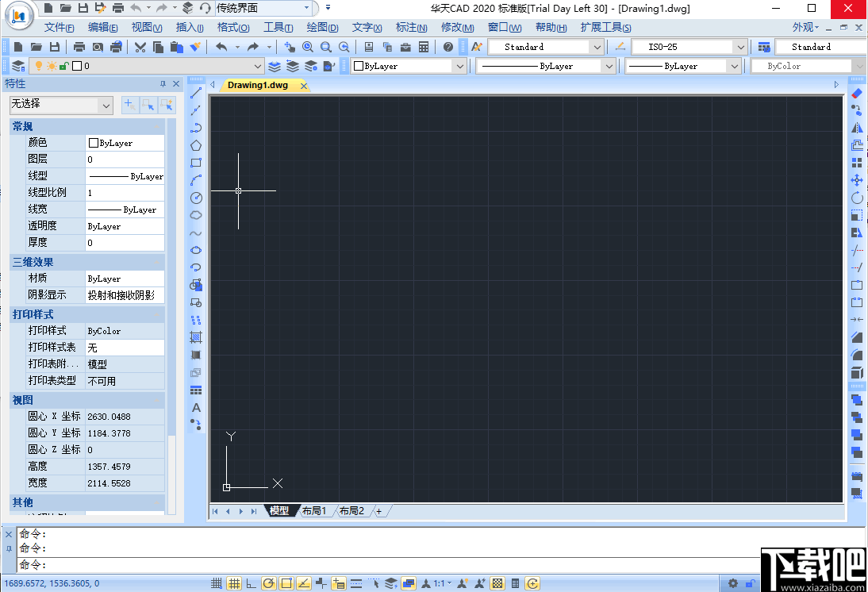Open the 外观 appearance option
Screen dimensions: 868x592
[x=805, y=27]
